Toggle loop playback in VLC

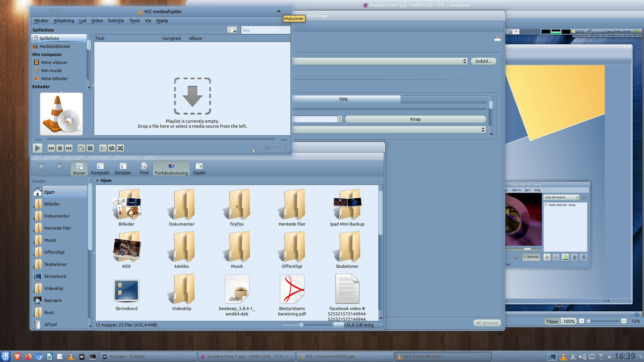[x=112, y=148]
